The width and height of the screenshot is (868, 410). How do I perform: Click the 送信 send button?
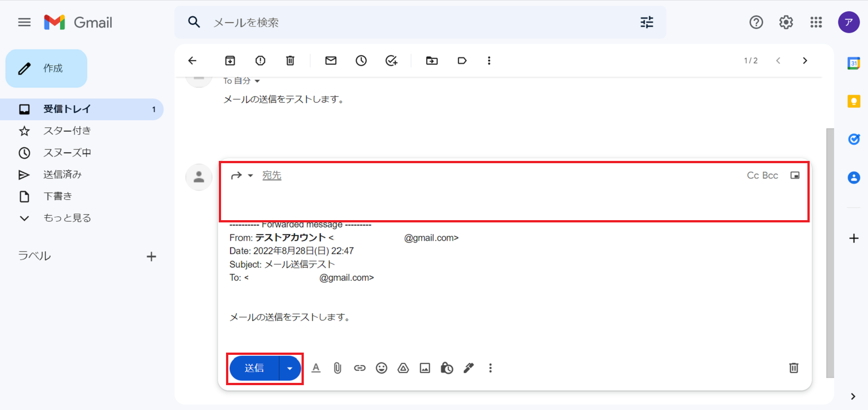[254, 368]
